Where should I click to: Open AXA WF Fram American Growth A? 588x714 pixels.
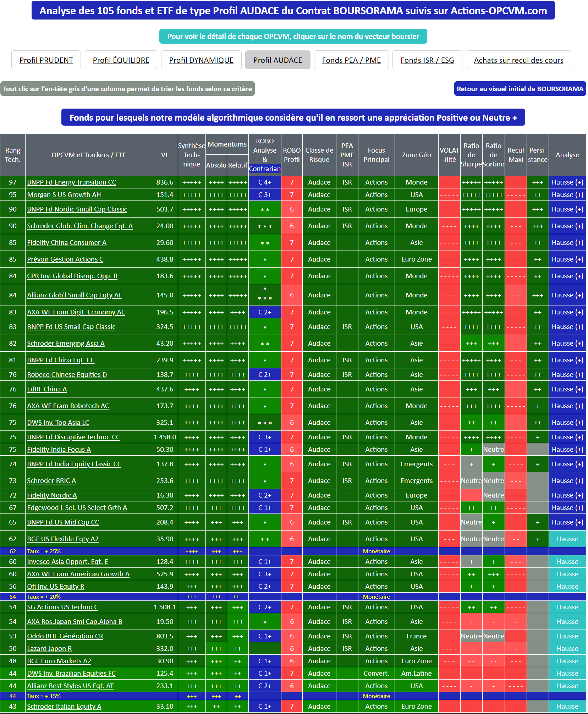[78, 574]
